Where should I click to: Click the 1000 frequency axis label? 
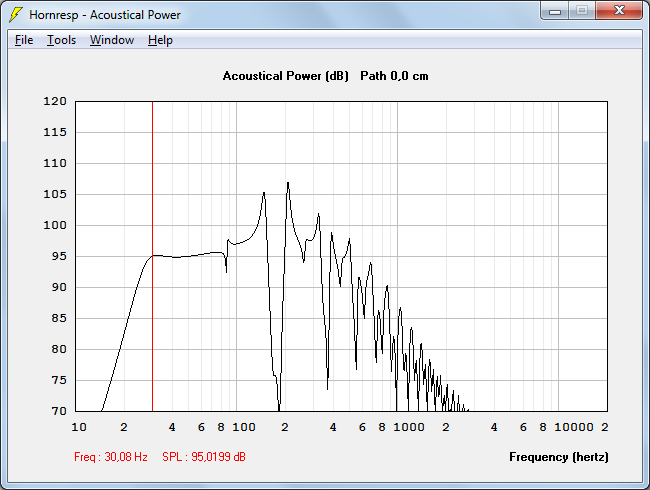pyautogui.click(x=409, y=427)
